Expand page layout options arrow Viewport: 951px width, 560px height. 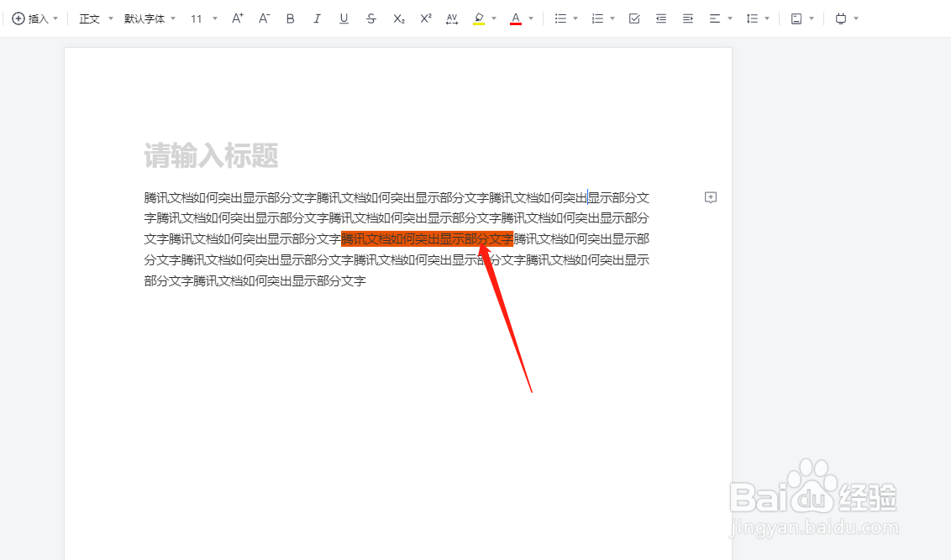tap(812, 18)
